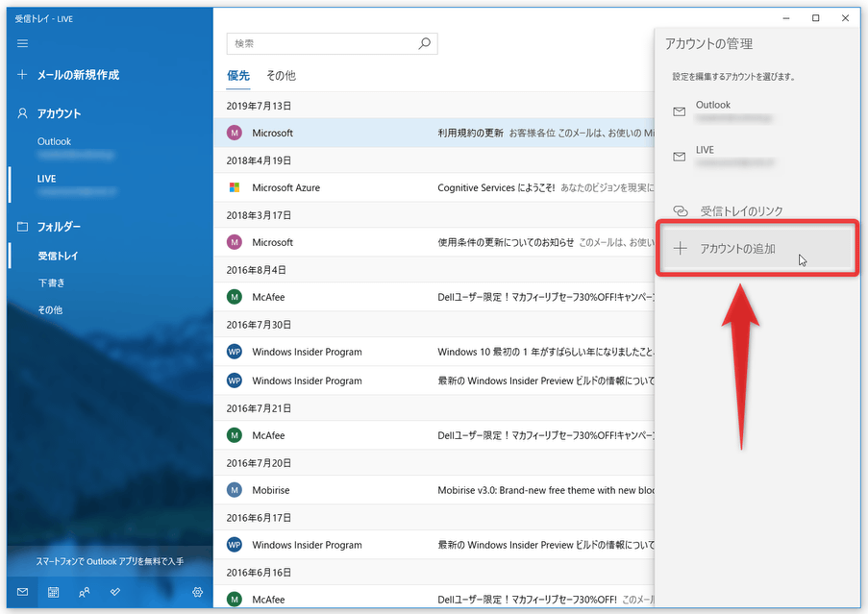This screenshot has height=614, width=868.
Task: Click the account person icon
Action: (x=22, y=113)
